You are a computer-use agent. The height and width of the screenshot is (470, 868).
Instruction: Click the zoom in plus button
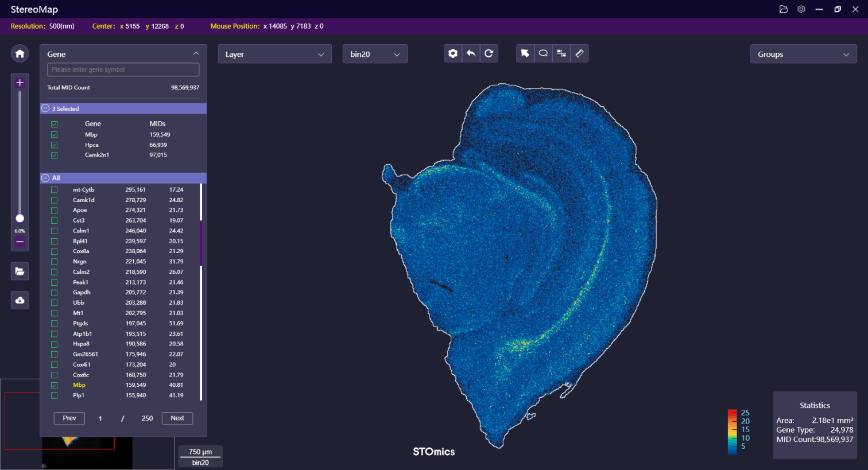[x=20, y=83]
